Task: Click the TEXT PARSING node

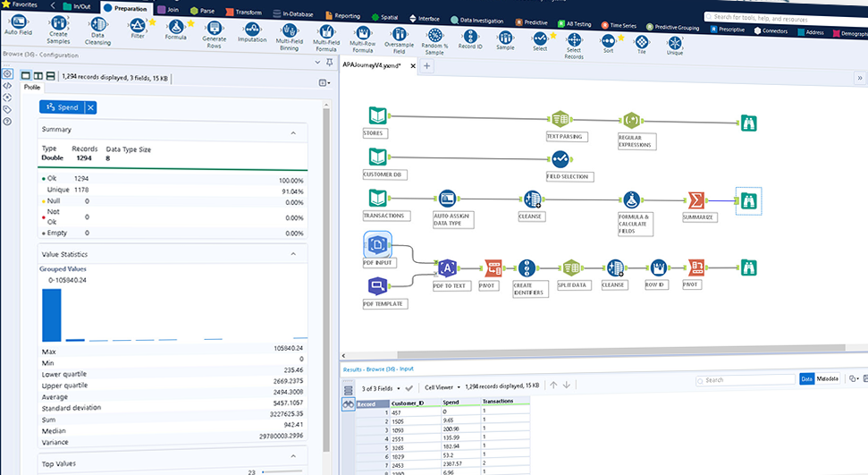Action: click(x=560, y=118)
